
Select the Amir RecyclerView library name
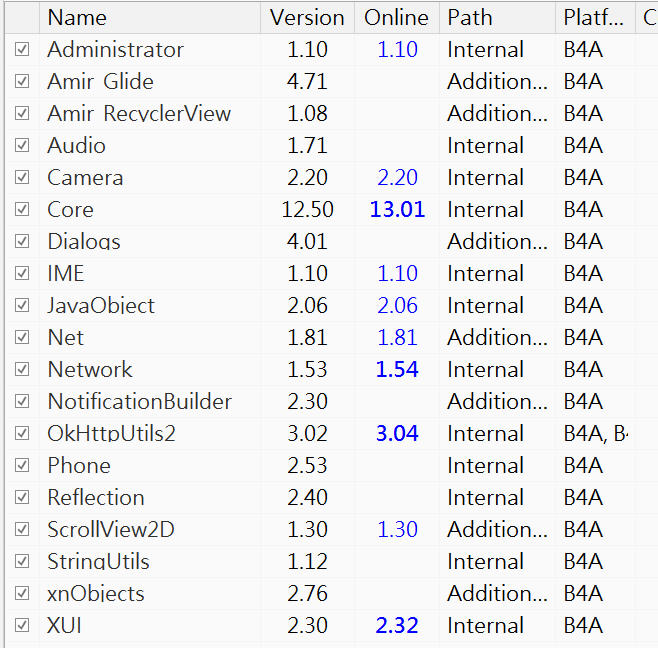(x=139, y=113)
